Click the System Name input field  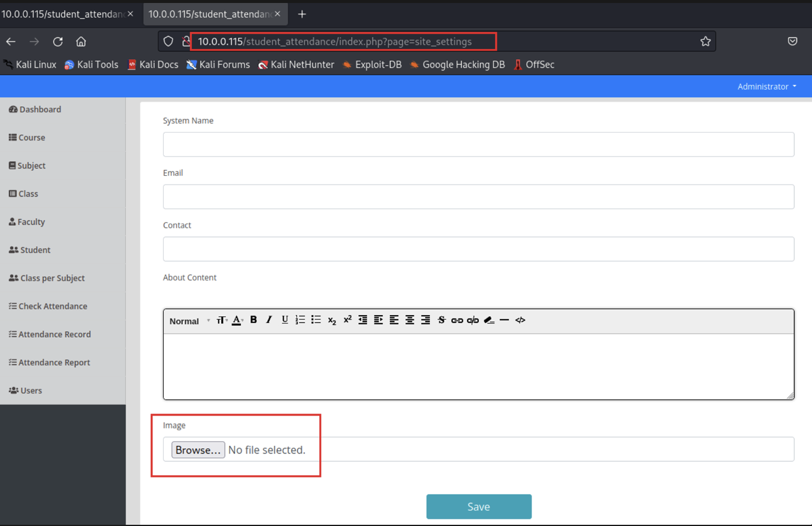478,145
